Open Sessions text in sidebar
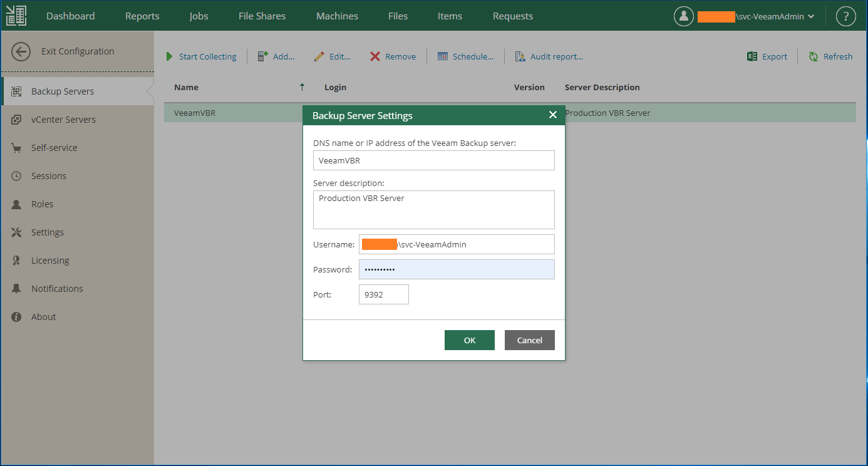 [x=49, y=176]
